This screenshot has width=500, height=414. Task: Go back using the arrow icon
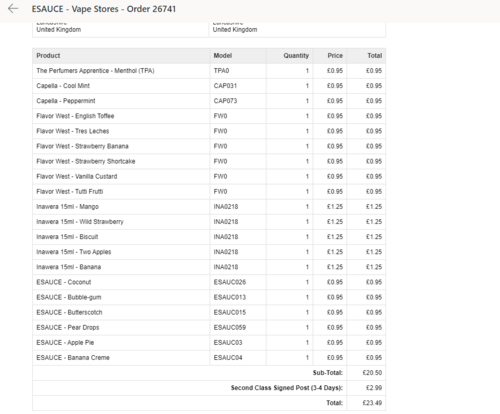click(13, 9)
